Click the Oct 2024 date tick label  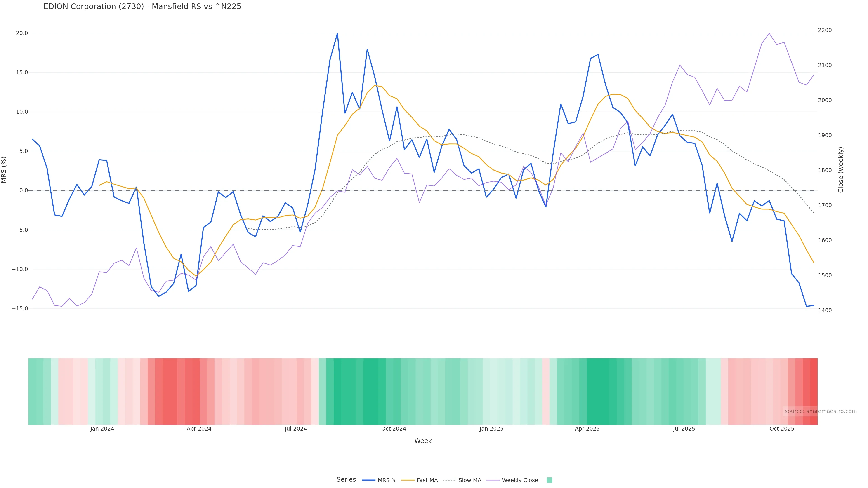tap(394, 429)
